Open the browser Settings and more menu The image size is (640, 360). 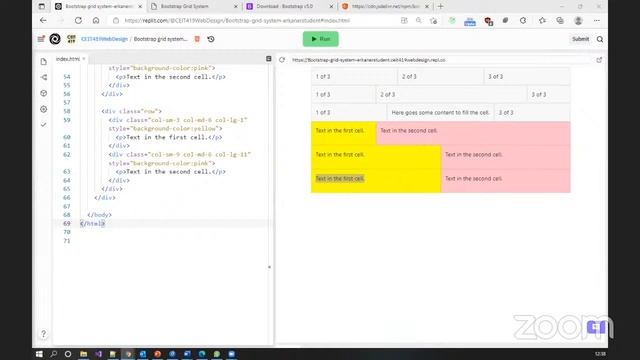597,20
